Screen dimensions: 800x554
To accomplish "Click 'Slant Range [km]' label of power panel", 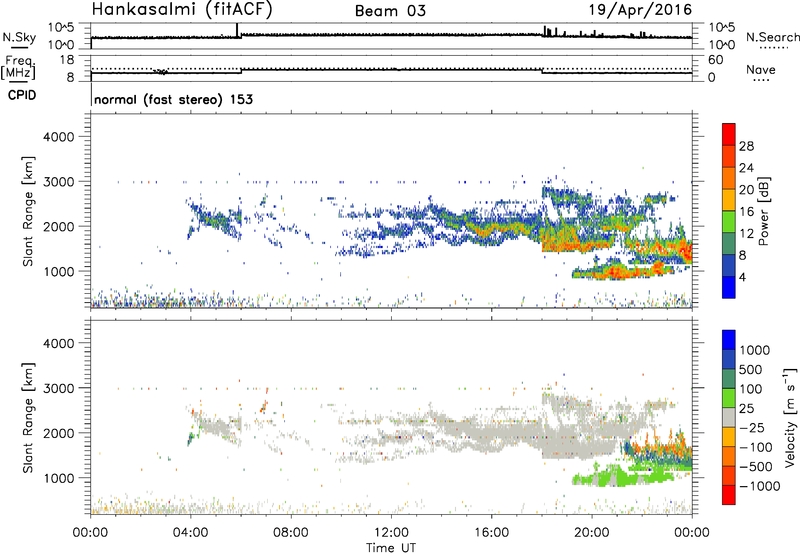I will point(28,211).
